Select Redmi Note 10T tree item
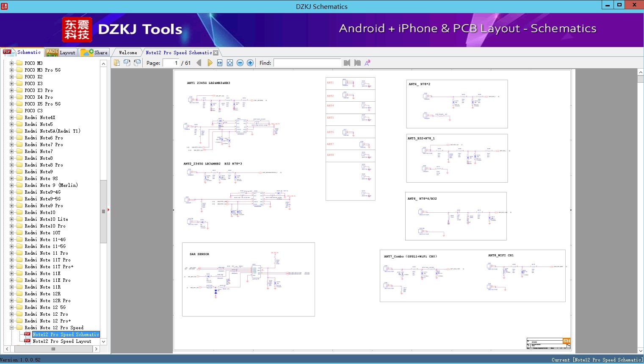This screenshot has width=644, height=364. pos(42,233)
